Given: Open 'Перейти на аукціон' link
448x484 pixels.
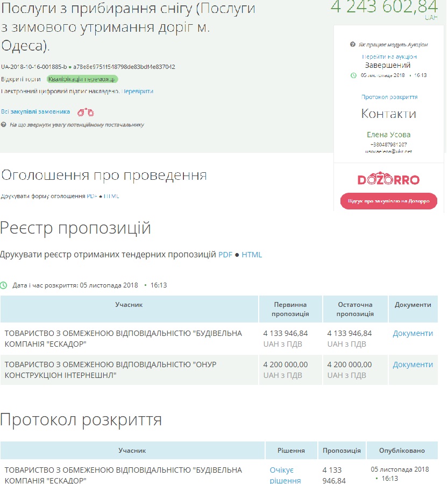Looking at the screenshot, I should coord(389,57).
